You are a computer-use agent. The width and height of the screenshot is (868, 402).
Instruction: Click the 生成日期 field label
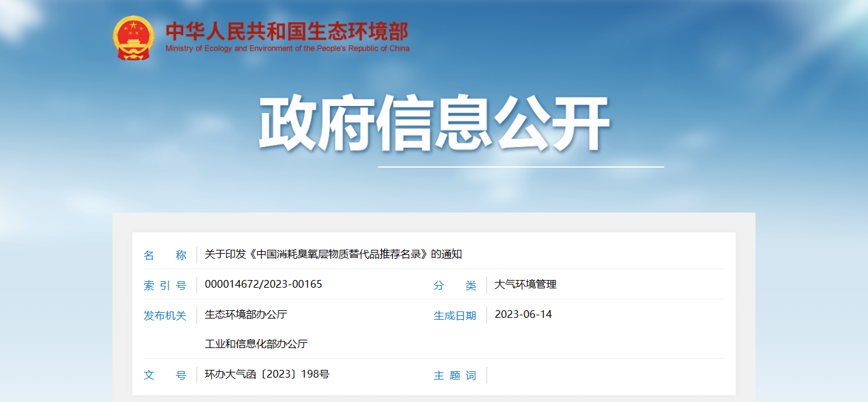pyautogui.click(x=455, y=315)
